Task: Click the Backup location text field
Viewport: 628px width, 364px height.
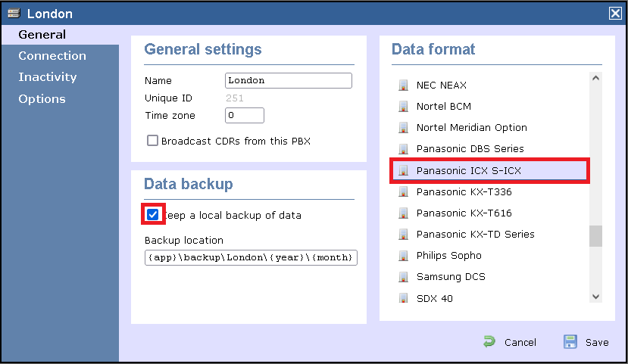Action: pyautogui.click(x=251, y=257)
